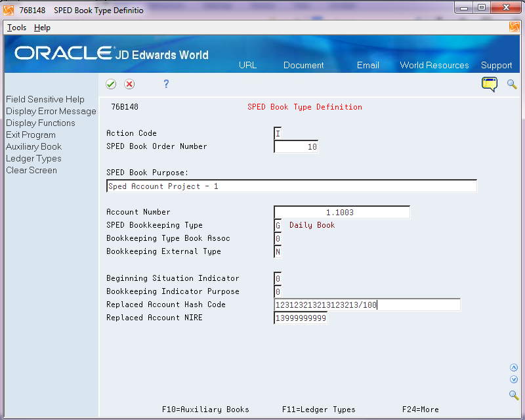Click the F10=Auxiliary Books function key
The height and width of the screenshot is (420, 525).
click(x=205, y=409)
